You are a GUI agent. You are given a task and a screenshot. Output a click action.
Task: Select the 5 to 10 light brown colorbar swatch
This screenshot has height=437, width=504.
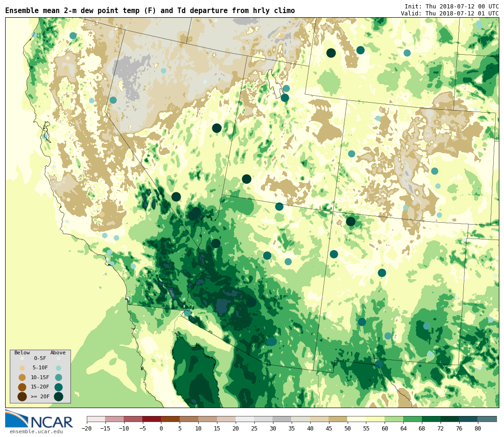pyautogui.click(x=189, y=419)
